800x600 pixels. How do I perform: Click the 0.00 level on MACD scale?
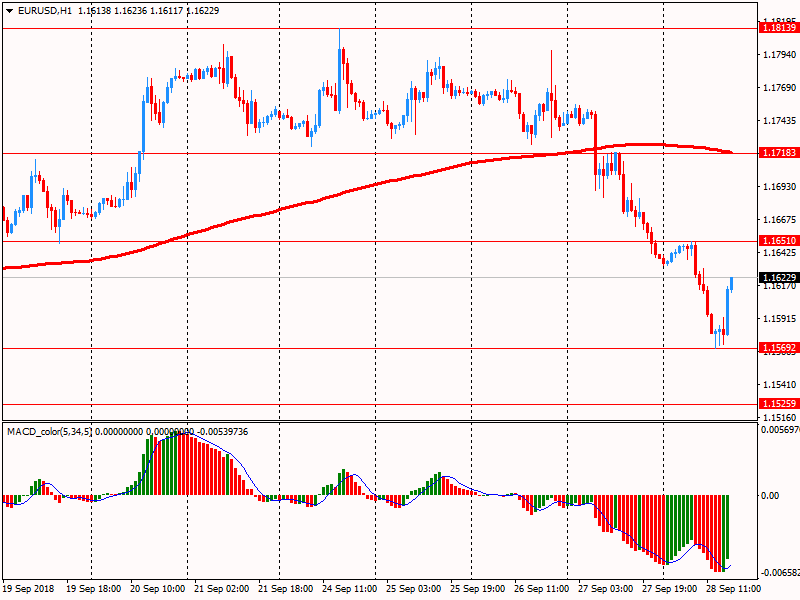point(770,495)
